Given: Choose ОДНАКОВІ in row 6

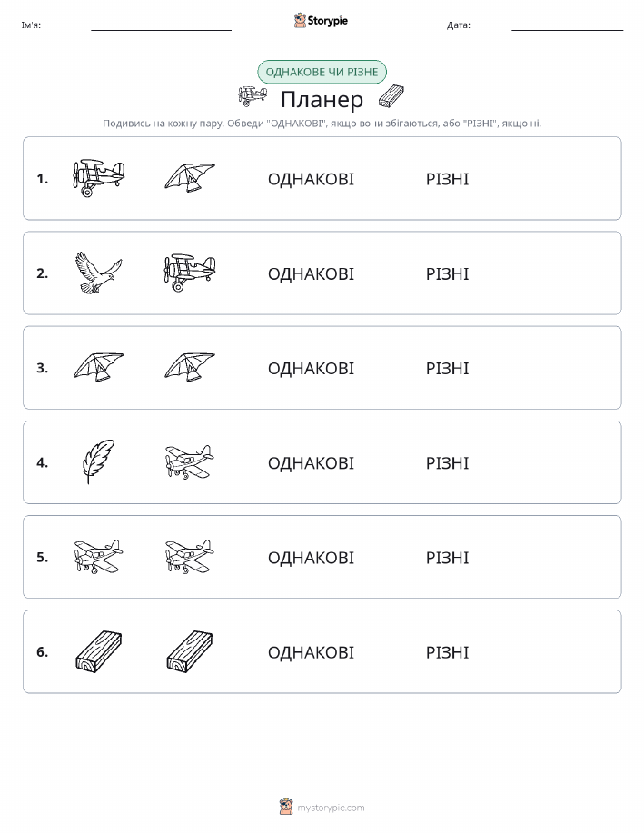Looking at the screenshot, I should click(x=311, y=652).
